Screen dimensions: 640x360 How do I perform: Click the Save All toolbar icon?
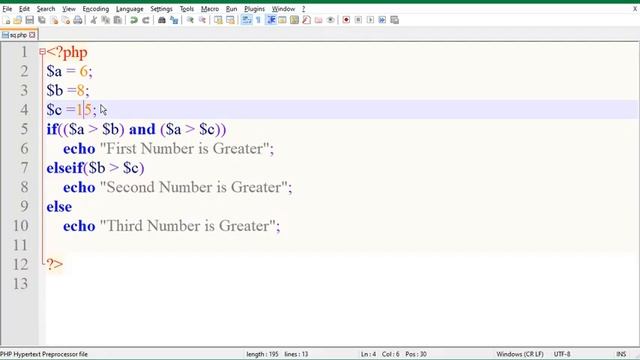click(42, 20)
